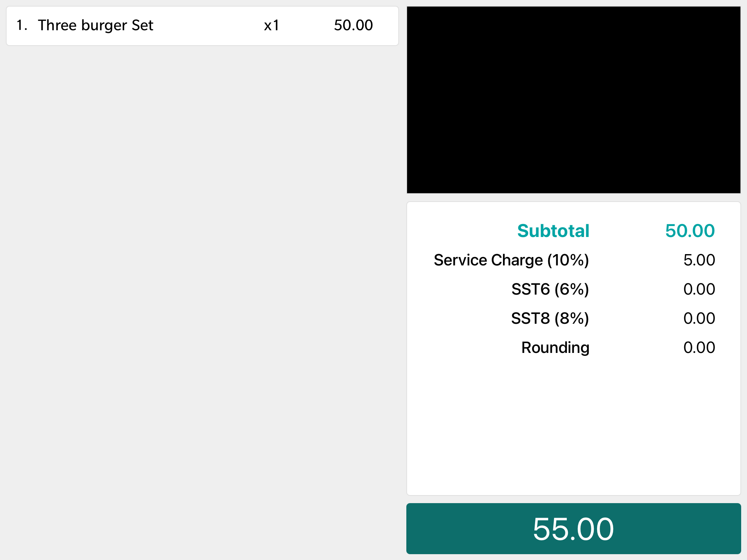Tap the 0.00 amount beside SST8
747x560 pixels.
(699, 319)
